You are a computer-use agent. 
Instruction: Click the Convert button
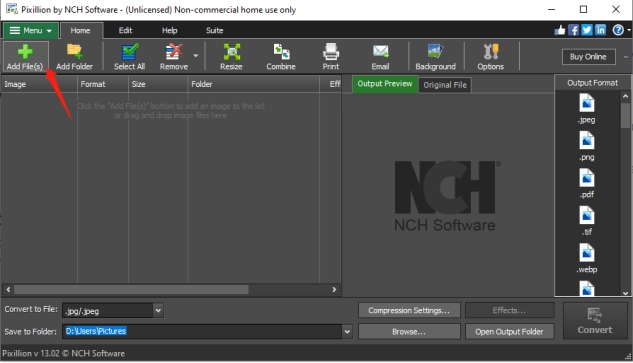point(595,321)
